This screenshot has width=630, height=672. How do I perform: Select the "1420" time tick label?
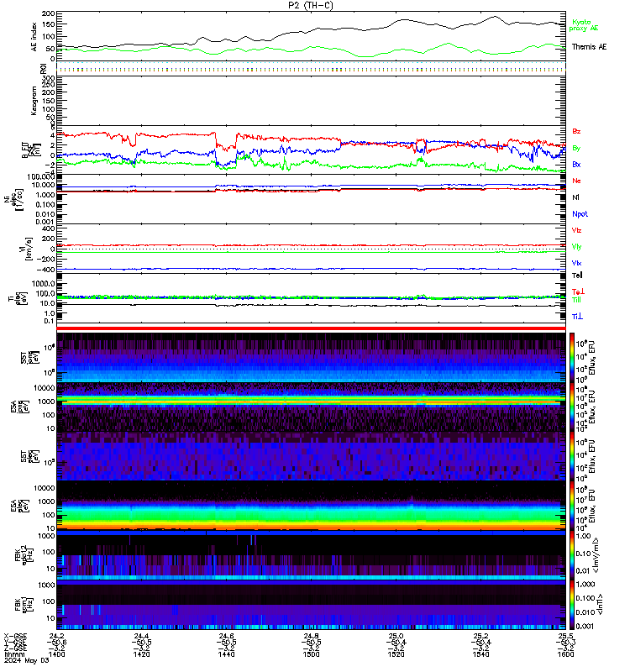click(x=142, y=654)
